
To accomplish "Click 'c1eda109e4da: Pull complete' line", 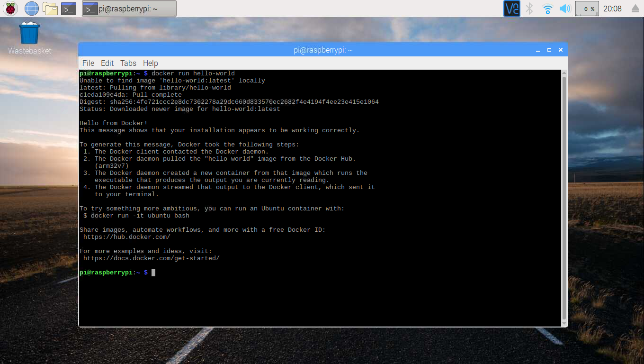I will pos(131,95).
